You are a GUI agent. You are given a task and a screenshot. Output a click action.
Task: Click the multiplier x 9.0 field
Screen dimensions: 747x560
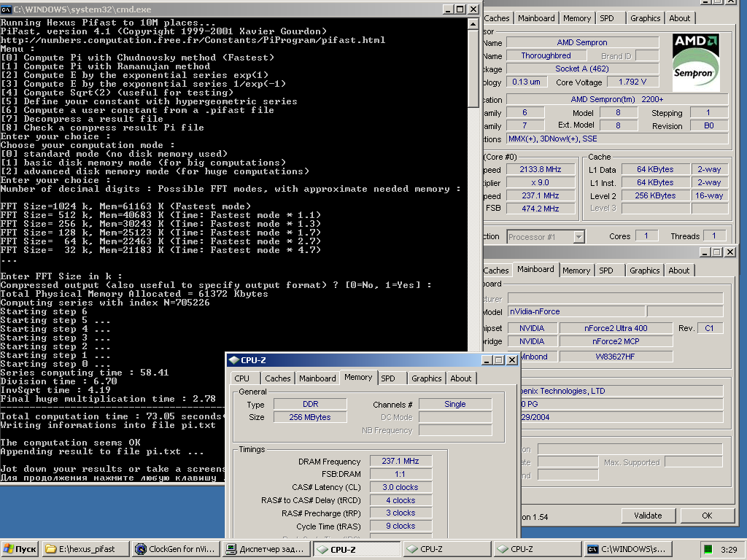pyautogui.click(x=540, y=182)
